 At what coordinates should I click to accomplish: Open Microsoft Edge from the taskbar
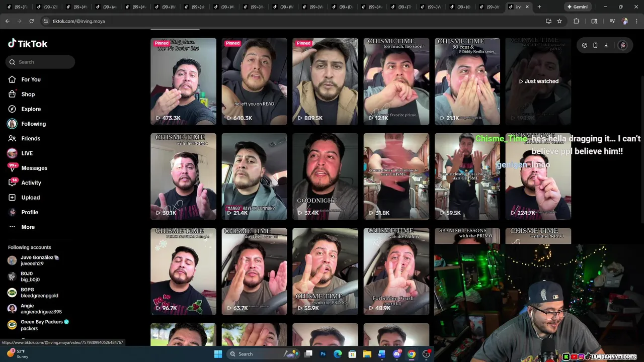point(338,354)
